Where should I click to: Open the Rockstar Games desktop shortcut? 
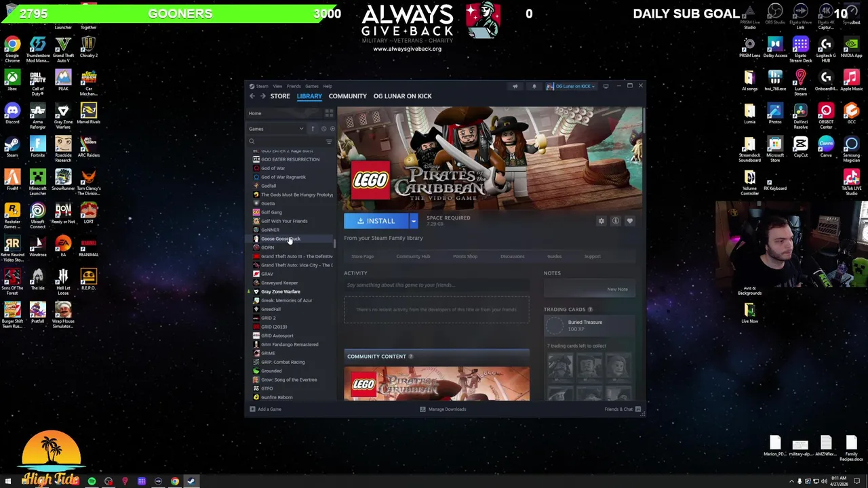point(12,216)
